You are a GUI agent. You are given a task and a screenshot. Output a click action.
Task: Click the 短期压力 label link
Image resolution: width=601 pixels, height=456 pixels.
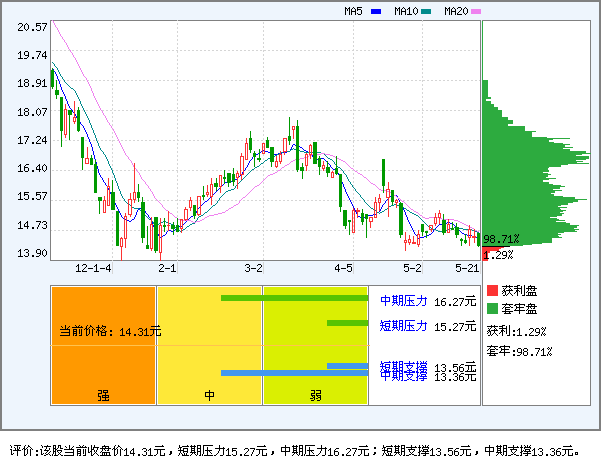[403, 325]
